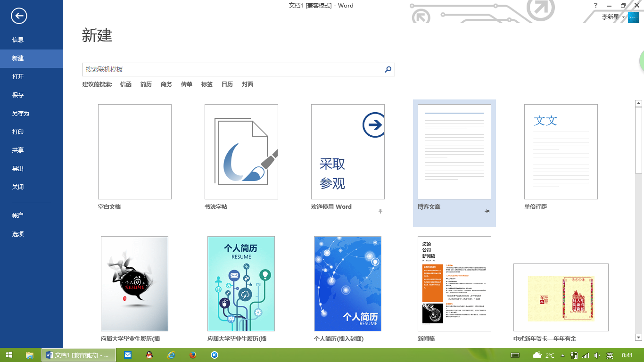Viewport: 644px width, 362px height.
Task: Open the blue K music player icon
Action: tap(214, 355)
